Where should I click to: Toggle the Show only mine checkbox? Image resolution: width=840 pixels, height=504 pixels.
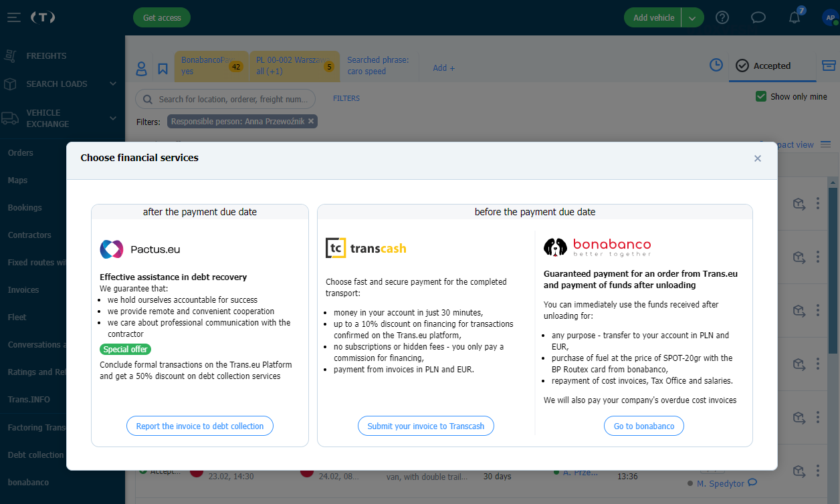pyautogui.click(x=761, y=96)
